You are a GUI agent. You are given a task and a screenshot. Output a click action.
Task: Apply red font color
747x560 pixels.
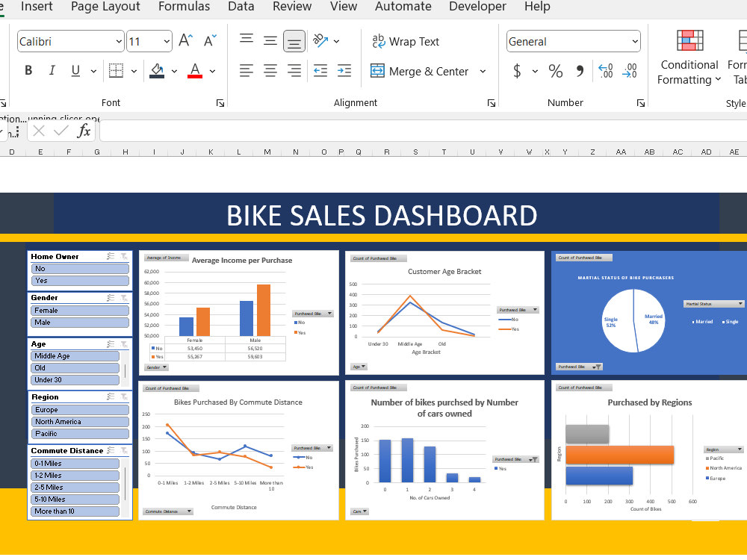195,71
